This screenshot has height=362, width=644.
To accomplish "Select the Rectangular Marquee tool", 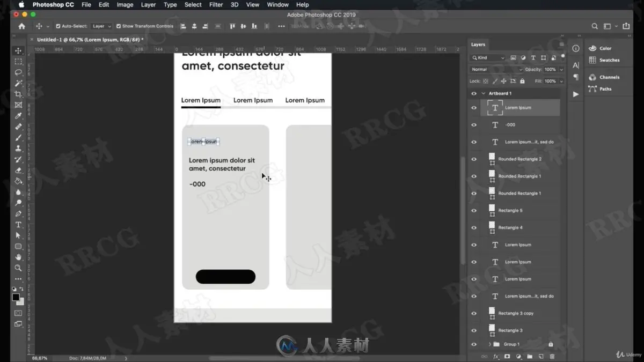I will click(x=18, y=62).
